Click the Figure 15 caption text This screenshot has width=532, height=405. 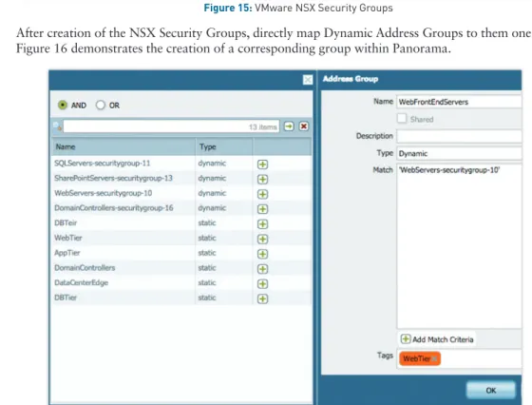point(298,8)
